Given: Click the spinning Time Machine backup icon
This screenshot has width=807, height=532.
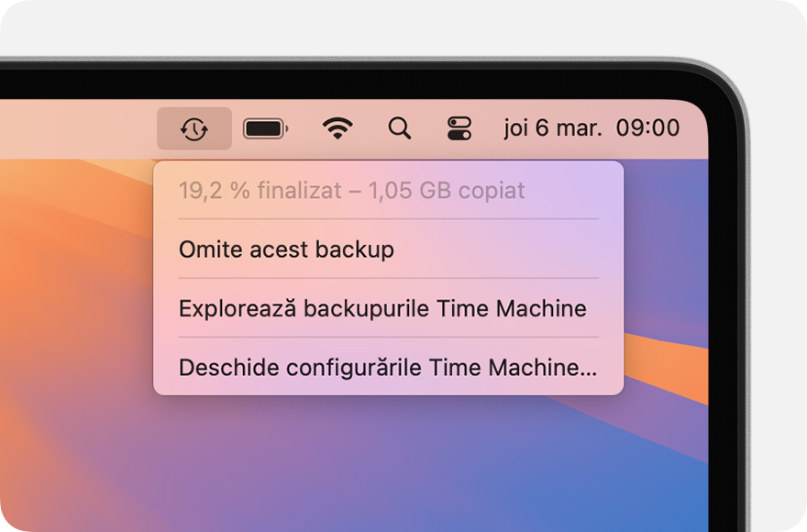Looking at the screenshot, I should [195, 128].
